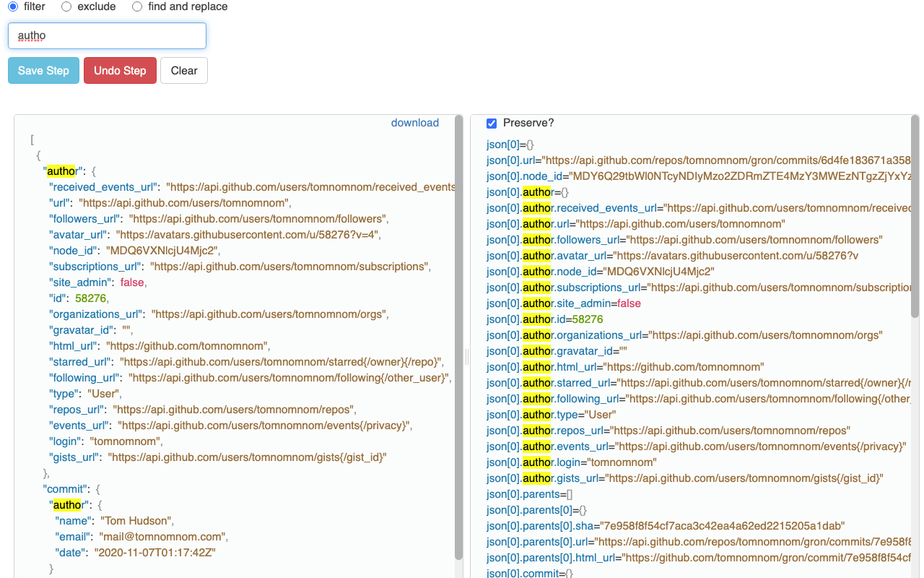Click the "gists_url" key in JSON pane
Image resolution: width=924 pixels, height=578 pixels.
(76, 457)
